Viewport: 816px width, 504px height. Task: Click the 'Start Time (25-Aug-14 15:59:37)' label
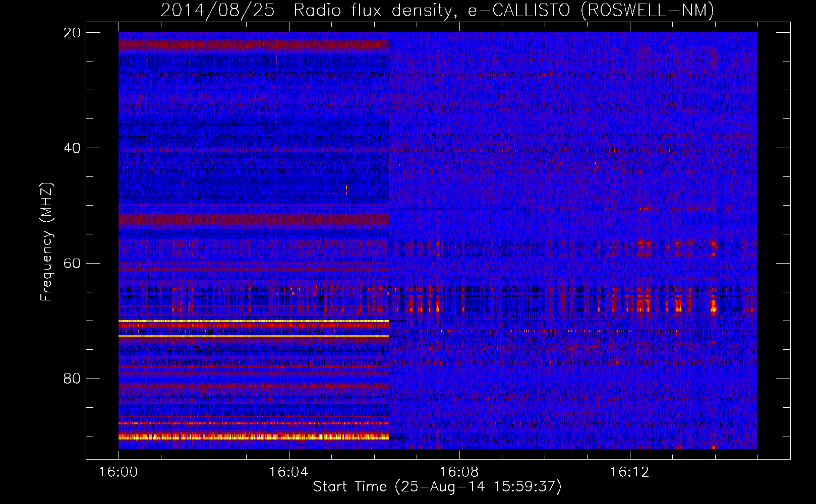(x=437, y=486)
